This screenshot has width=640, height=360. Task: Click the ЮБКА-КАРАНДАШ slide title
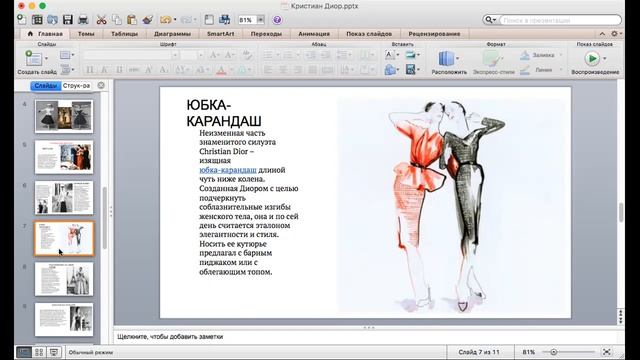[224, 113]
